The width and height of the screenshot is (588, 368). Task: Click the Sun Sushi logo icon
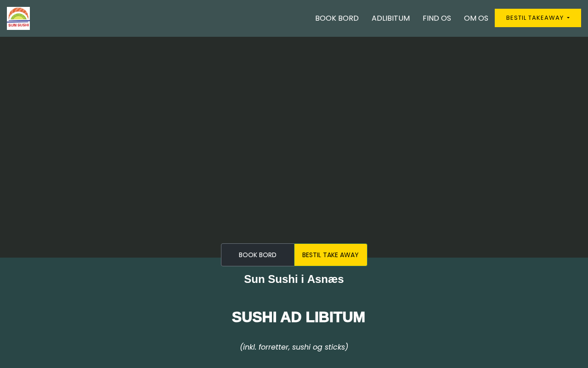[x=18, y=18]
